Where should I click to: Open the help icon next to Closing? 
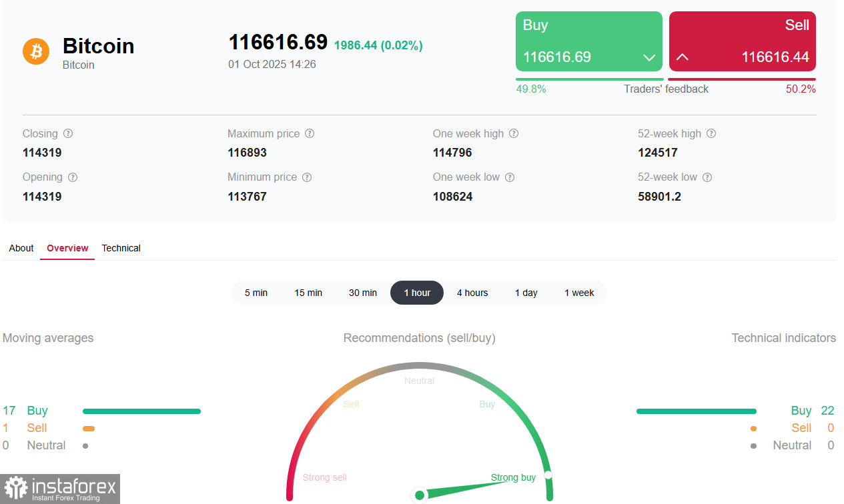[x=68, y=133]
